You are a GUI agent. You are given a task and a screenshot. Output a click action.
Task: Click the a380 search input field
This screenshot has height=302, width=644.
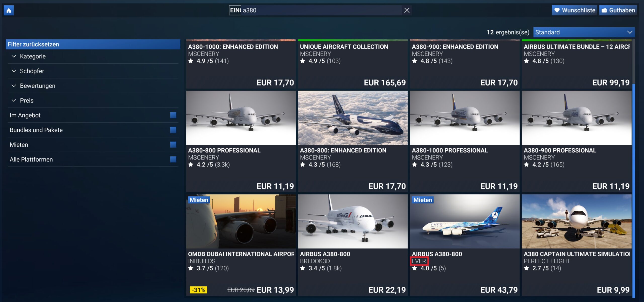point(321,10)
